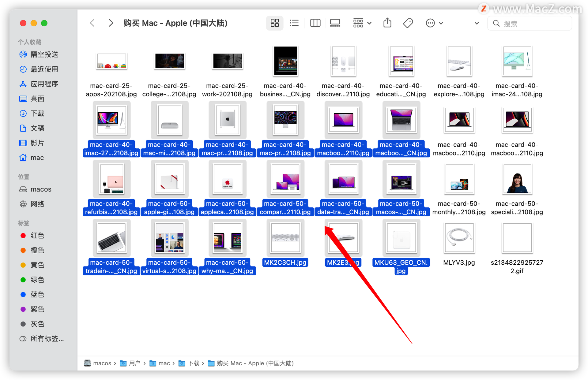
Task: Open 最近使用 in sidebar
Action: pyautogui.click(x=39, y=69)
